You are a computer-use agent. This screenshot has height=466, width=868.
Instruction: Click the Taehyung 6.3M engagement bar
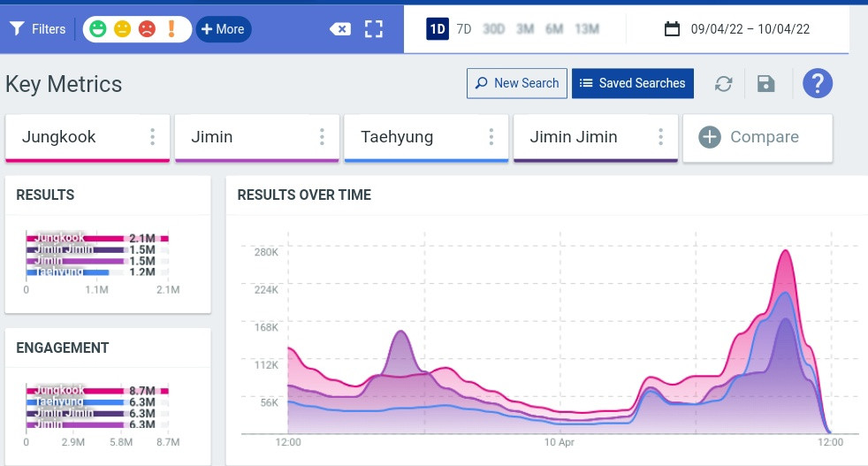click(75, 402)
